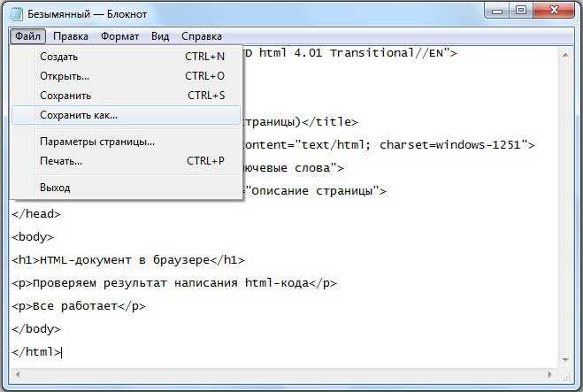Click the Notepad icon in the title bar
The image size is (583, 392).
(x=16, y=14)
